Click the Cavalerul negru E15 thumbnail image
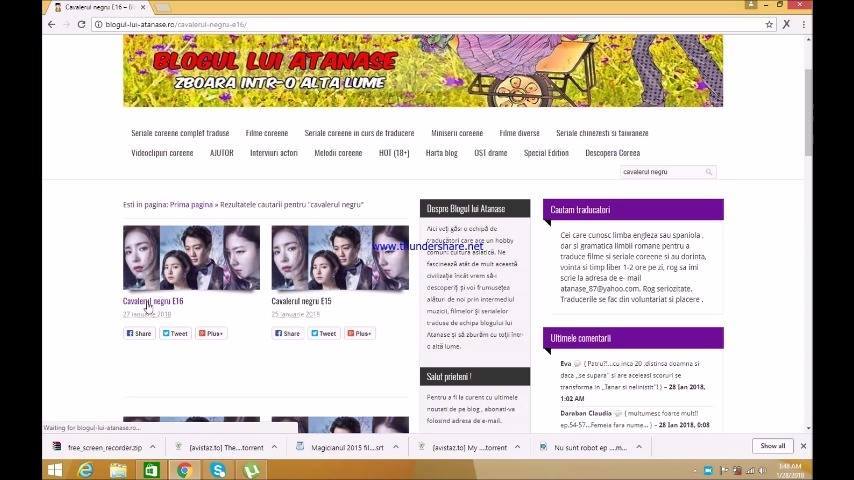854x480 pixels. click(x=340, y=258)
